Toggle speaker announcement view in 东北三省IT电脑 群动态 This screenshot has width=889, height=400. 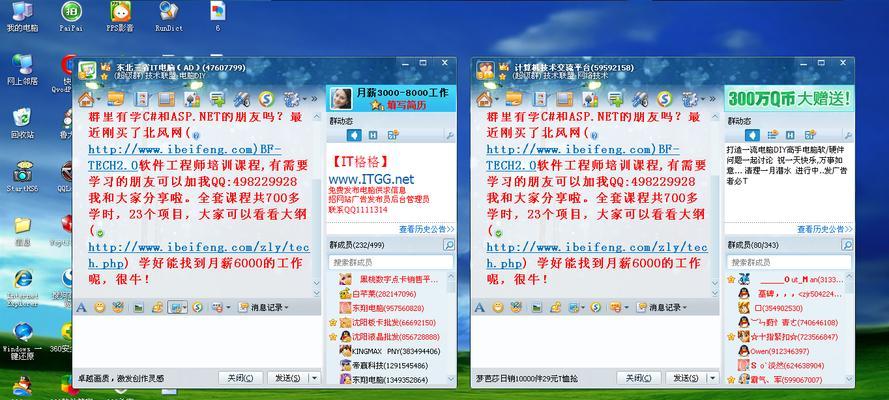[354, 135]
